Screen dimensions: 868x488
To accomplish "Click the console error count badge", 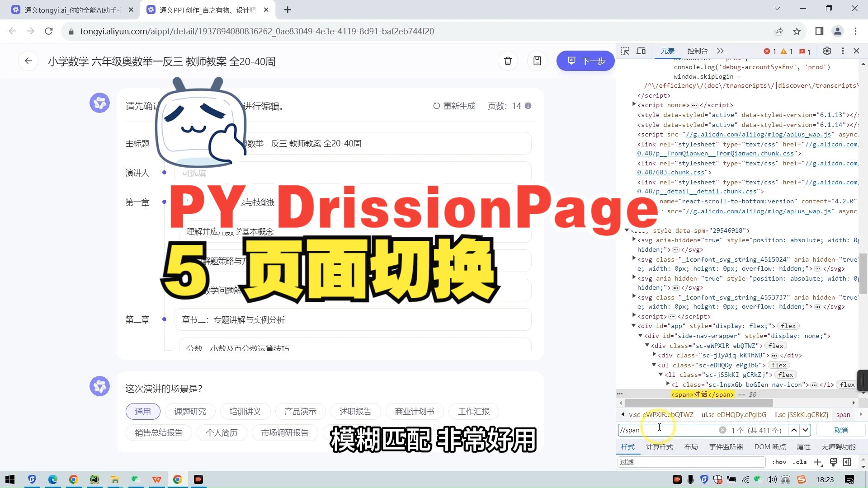I will pos(769,51).
